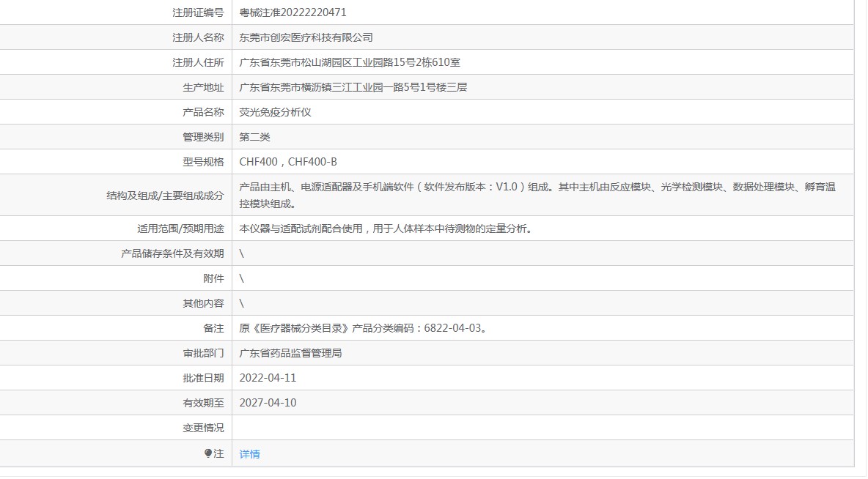Image resolution: width=868 pixels, height=479 pixels.
Task: Click the 变更情况 label
Action: [203, 428]
